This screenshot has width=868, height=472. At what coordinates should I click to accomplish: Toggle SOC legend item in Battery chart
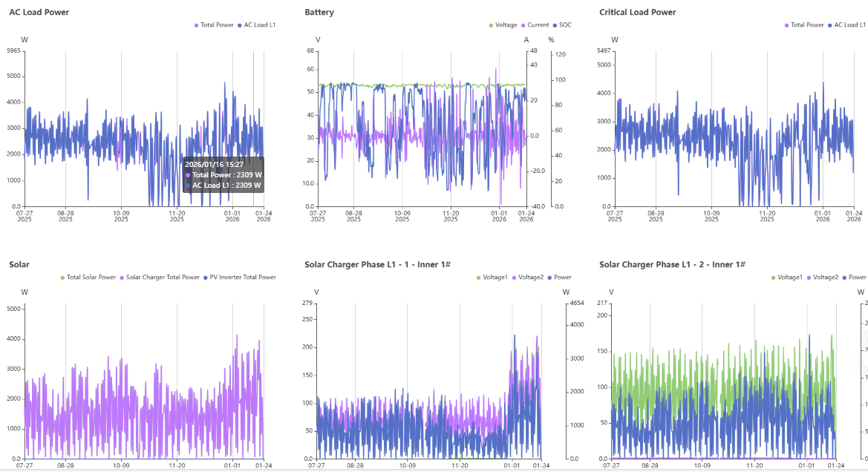[561, 25]
